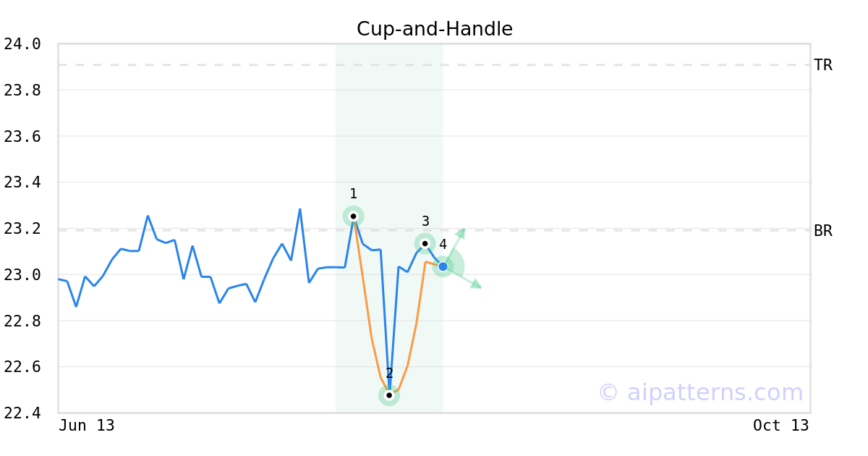Click pattern point 1 marker
Image resolution: width=868 pixels, height=456 pixels.
click(x=353, y=216)
